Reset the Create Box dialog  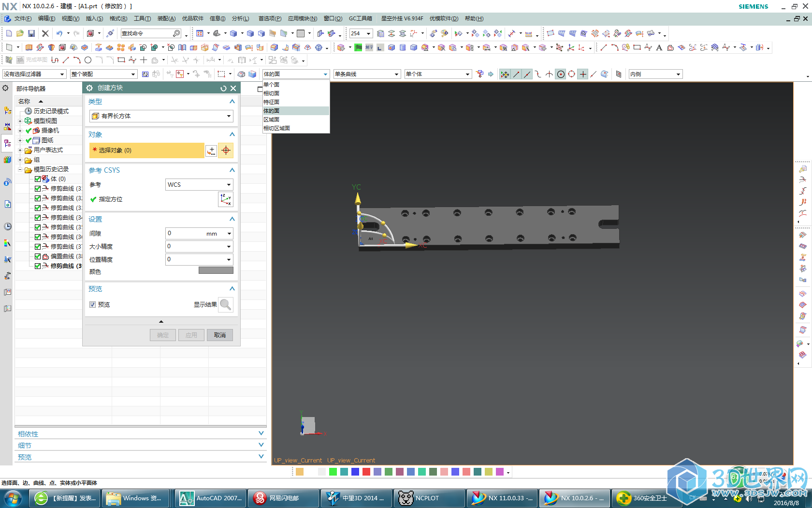[x=223, y=88]
